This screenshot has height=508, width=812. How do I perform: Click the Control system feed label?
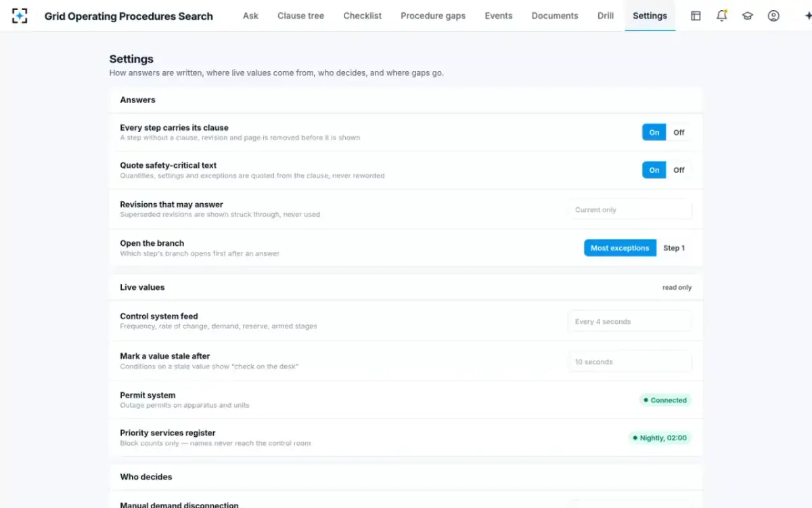159,316
